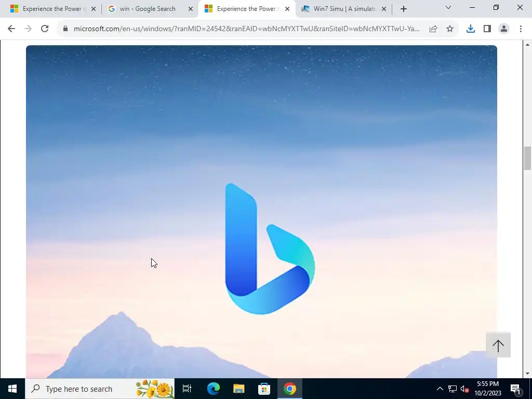Click the forward navigation arrow

click(28, 29)
